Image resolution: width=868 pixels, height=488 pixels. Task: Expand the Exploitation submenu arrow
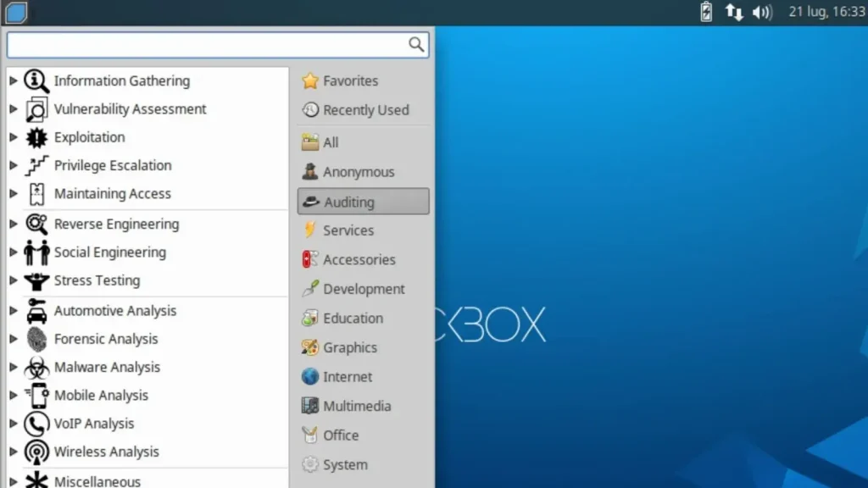[x=14, y=137]
